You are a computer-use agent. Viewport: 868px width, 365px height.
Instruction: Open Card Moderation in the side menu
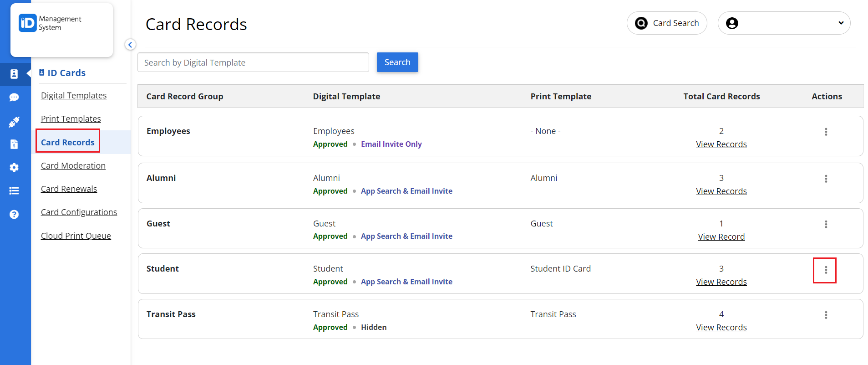pyautogui.click(x=73, y=165)
